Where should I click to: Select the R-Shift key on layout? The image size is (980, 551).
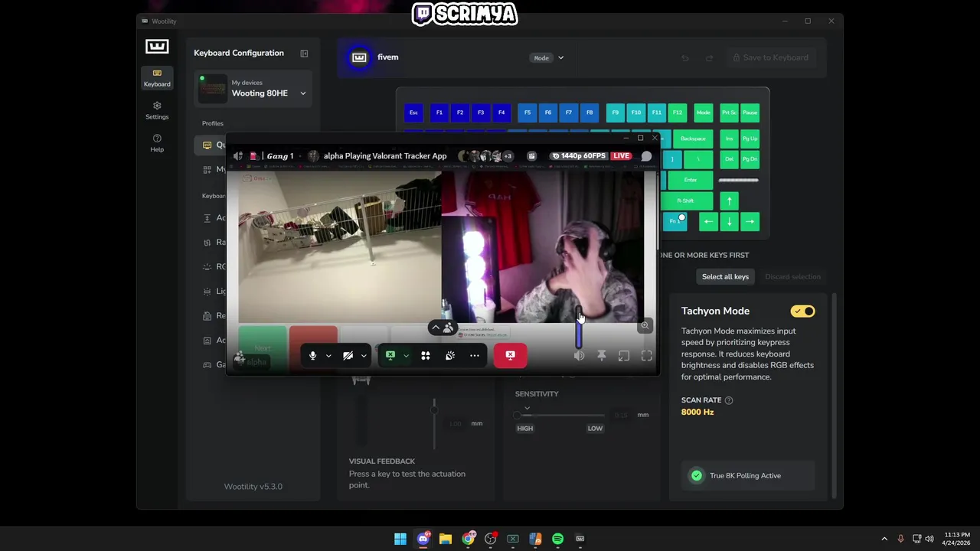(x=685, y=201)
